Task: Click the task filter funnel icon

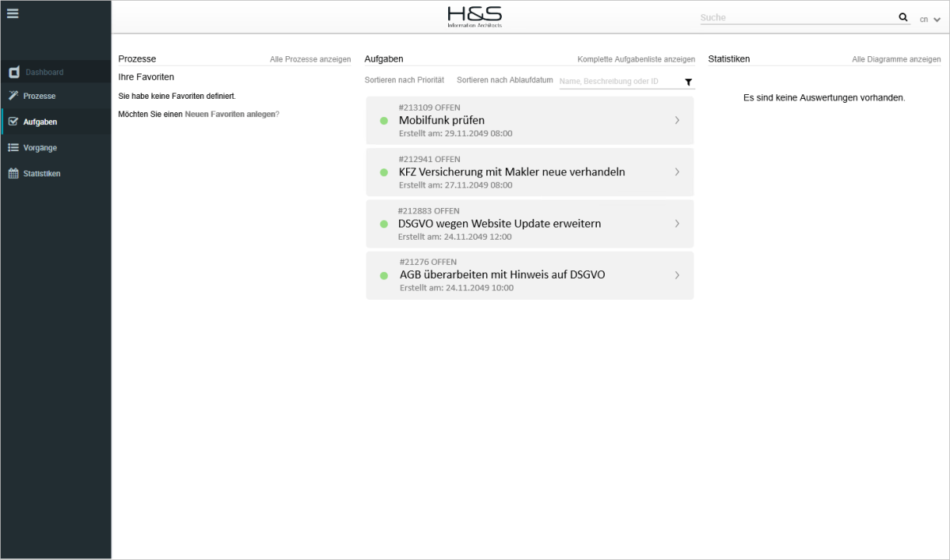Action: tap(689, 81)
